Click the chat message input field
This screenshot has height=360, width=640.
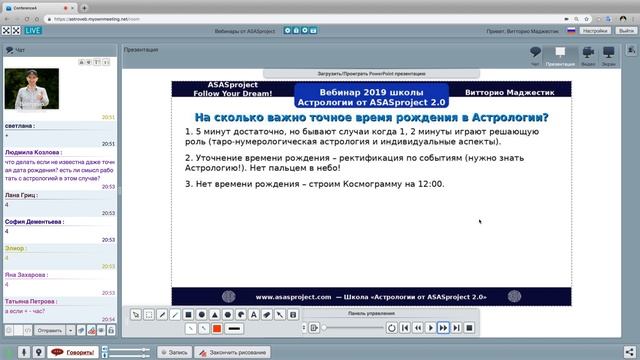click(18, 330)
